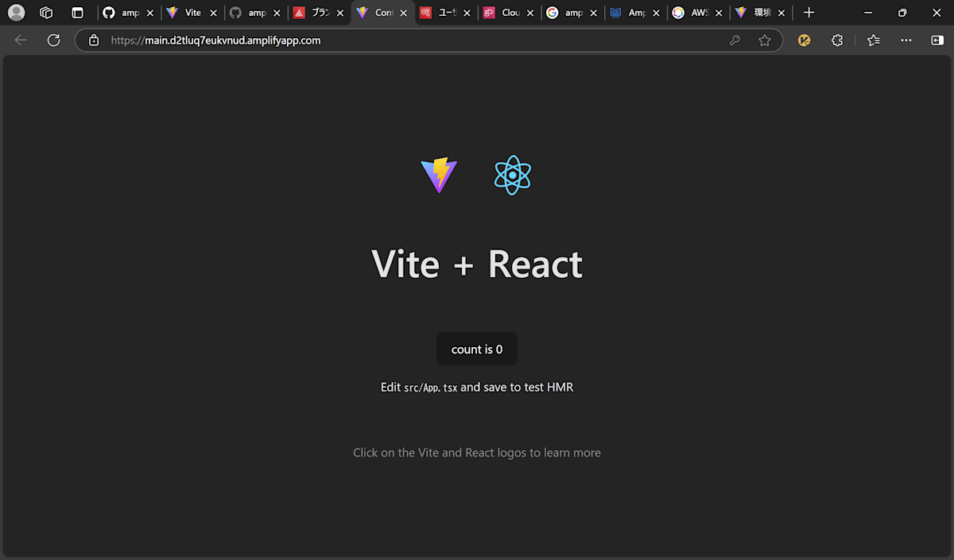Close the AWS tab
Screen dimensions: 954x560
[719, 13]
